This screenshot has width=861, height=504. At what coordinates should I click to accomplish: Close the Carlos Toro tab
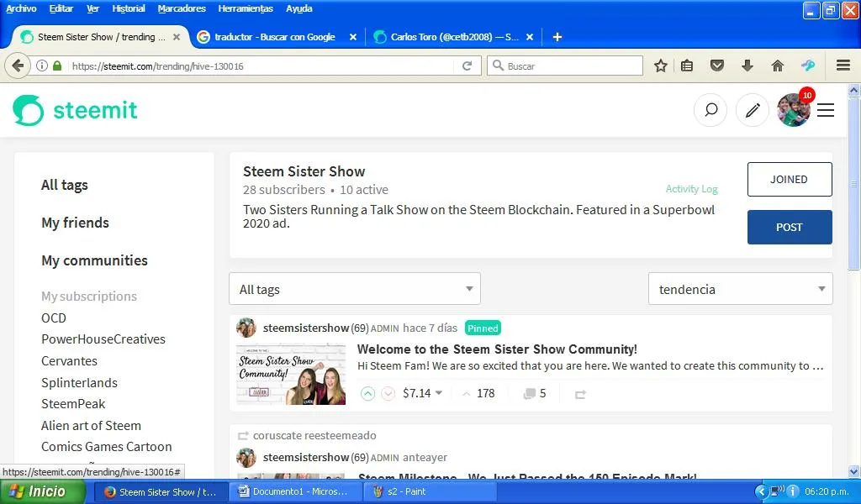(x=530, y=37)
